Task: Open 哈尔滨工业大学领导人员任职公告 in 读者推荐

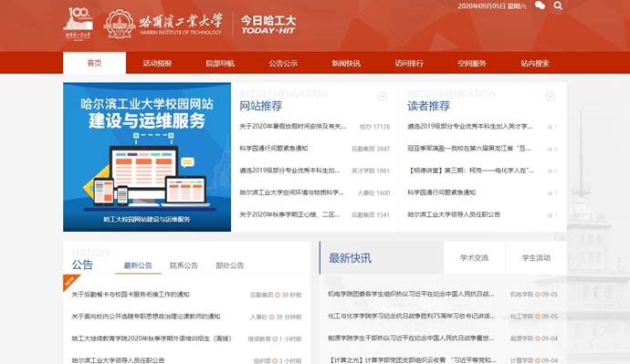Action: coord(454,214)
